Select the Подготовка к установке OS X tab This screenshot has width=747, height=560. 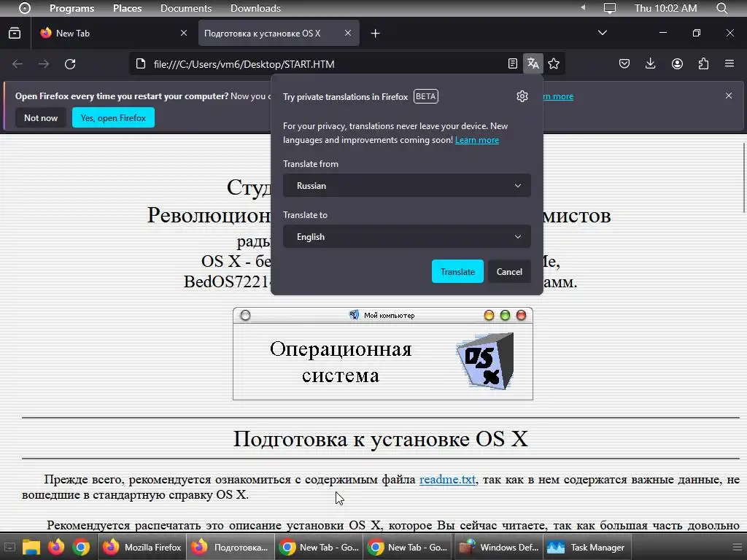279,33
